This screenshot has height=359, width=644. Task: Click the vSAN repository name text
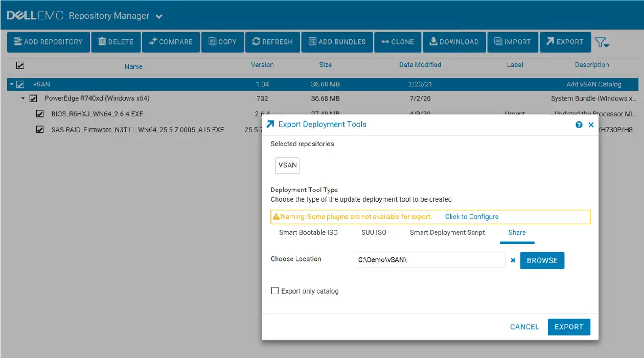(x=42, y=84)
